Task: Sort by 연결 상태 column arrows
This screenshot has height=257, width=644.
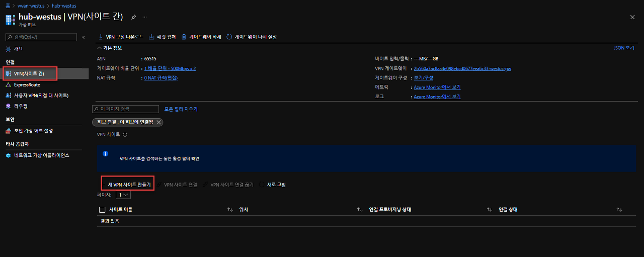Action: (619, 209)
